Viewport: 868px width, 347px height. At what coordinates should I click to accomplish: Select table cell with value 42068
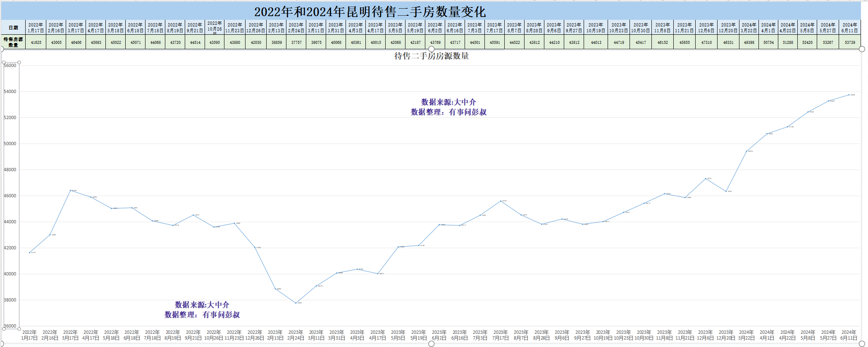pyautogui.click(x=396, y=42)
